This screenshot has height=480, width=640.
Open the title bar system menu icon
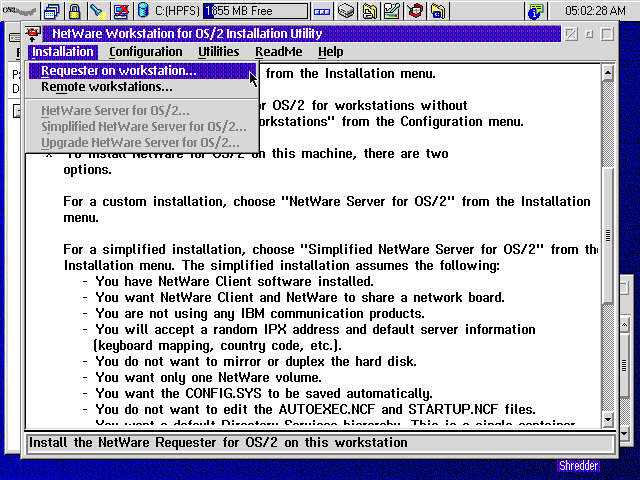pos(33,34)
